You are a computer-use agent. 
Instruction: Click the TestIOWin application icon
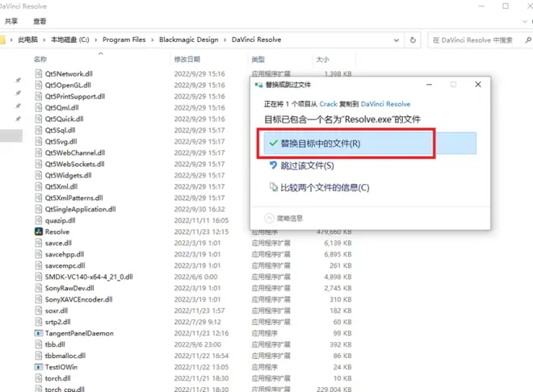pyautogui.click(x=39, y=367)
